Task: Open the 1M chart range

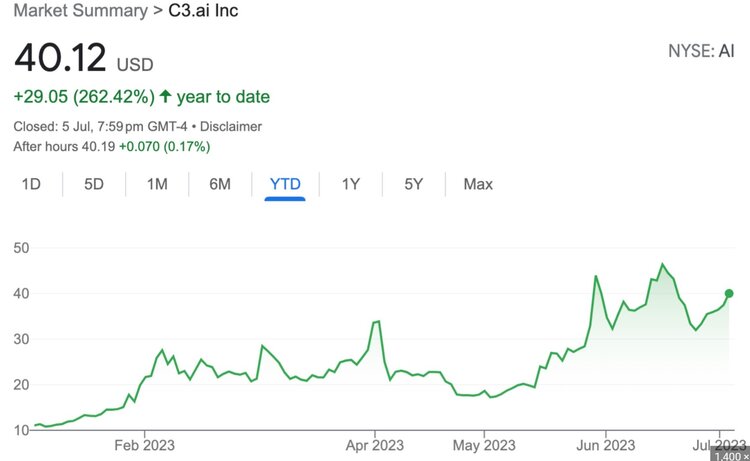Action: click(157, 184)
